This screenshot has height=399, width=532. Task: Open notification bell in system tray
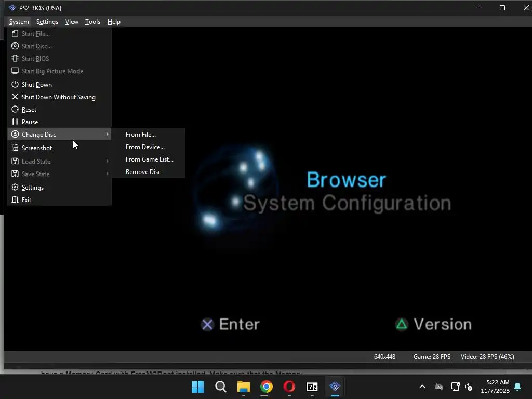pos(518,387)
